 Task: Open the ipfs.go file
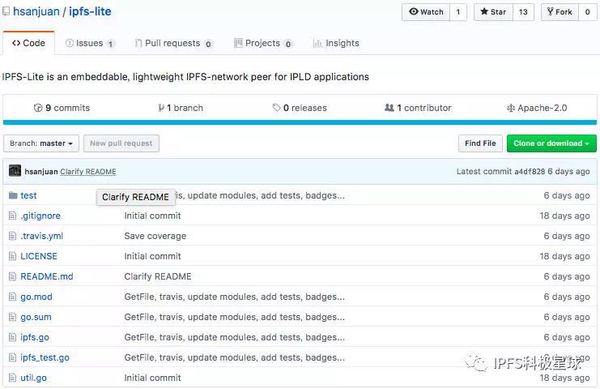[x=35, y=337]
